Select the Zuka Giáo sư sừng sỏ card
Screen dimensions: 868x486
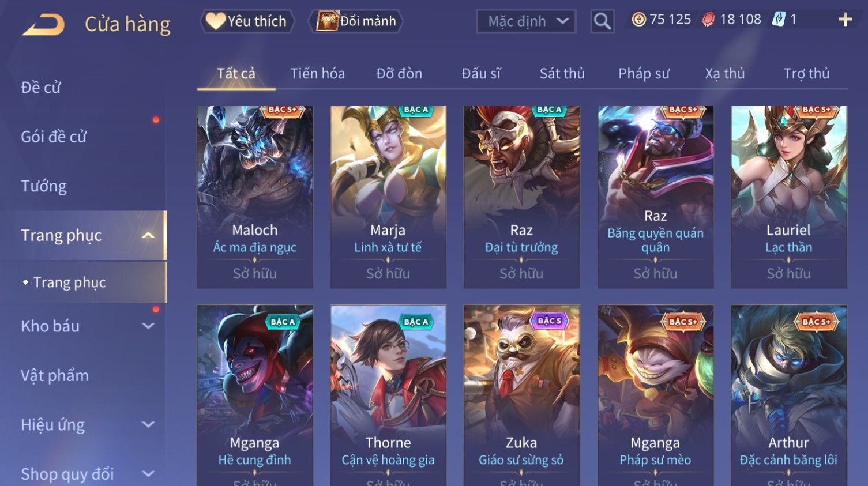point(521,395)
